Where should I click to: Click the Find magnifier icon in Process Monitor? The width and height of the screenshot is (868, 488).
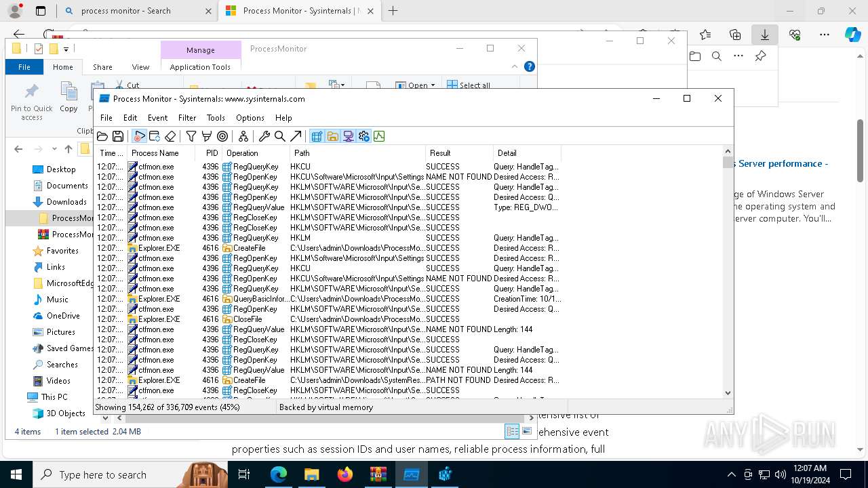[280, 136]
